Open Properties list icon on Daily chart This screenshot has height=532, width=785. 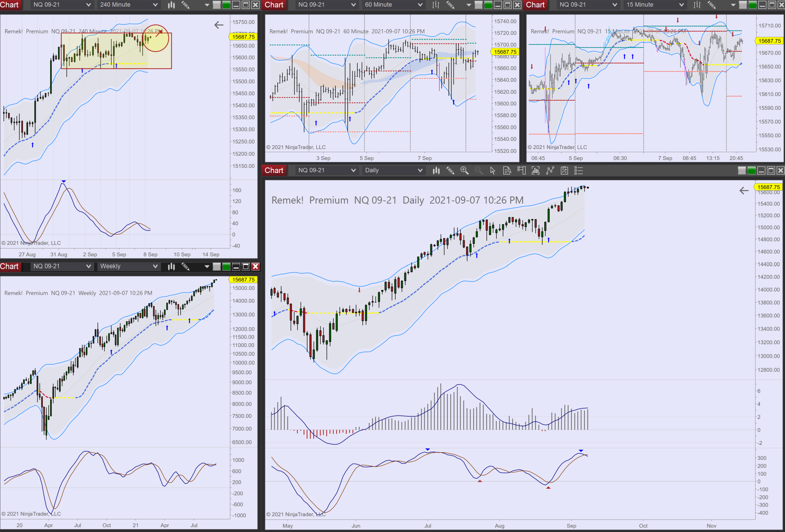click(x=579, y=171)
